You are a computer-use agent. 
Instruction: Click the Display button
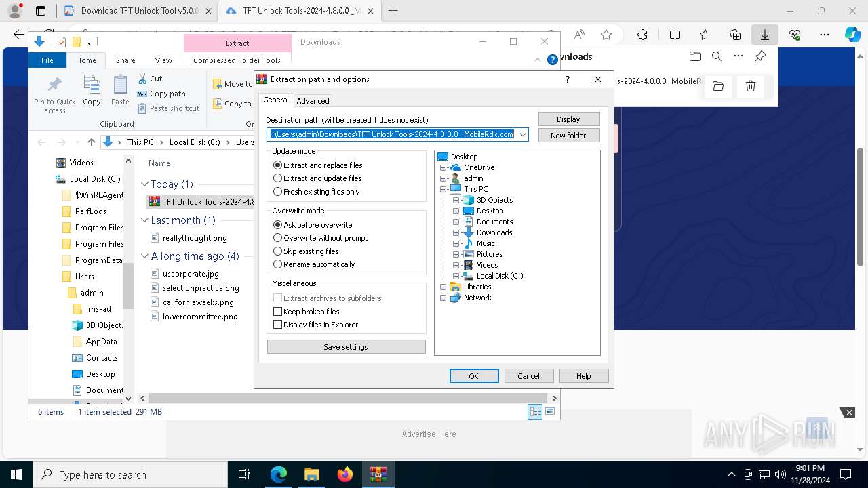[568, 119]
